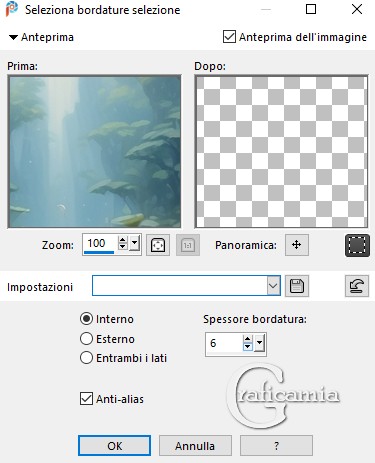Disable the Anti-alias checkbox
The height and width of the screenshot is (463, 375).
pos(86,399)
